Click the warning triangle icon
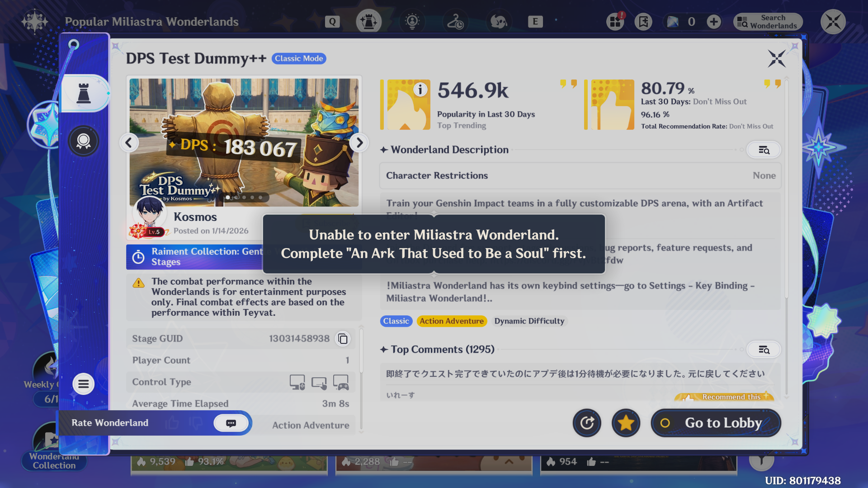868x488 pixels. click(x=138, y=283)
